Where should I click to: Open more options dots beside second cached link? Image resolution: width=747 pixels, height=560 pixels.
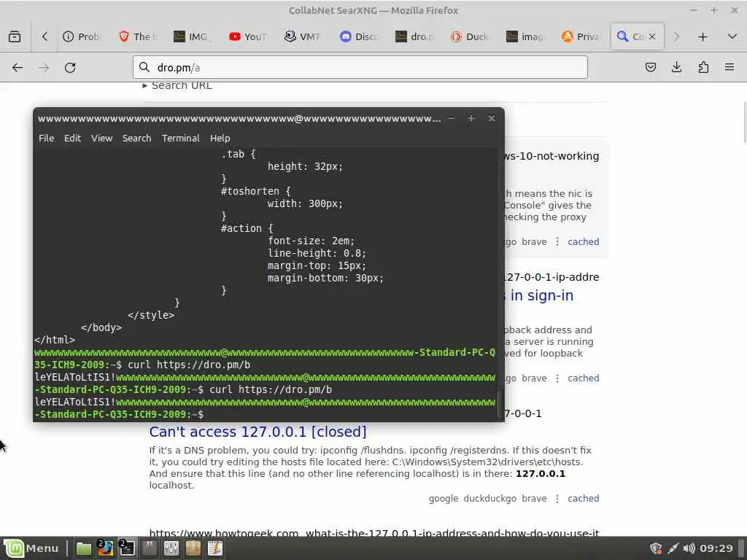(x=557, y=378)
